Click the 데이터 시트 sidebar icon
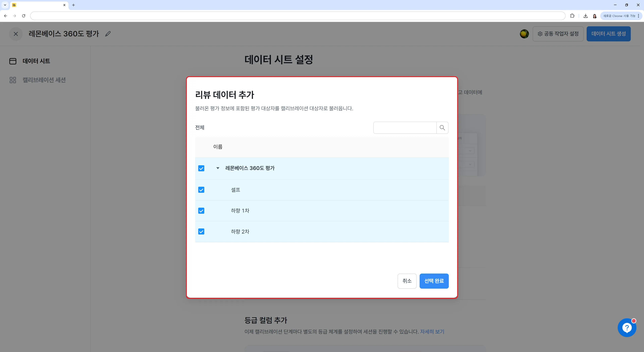This screenshot has height=352, width=644. click(x=13, y=61)
